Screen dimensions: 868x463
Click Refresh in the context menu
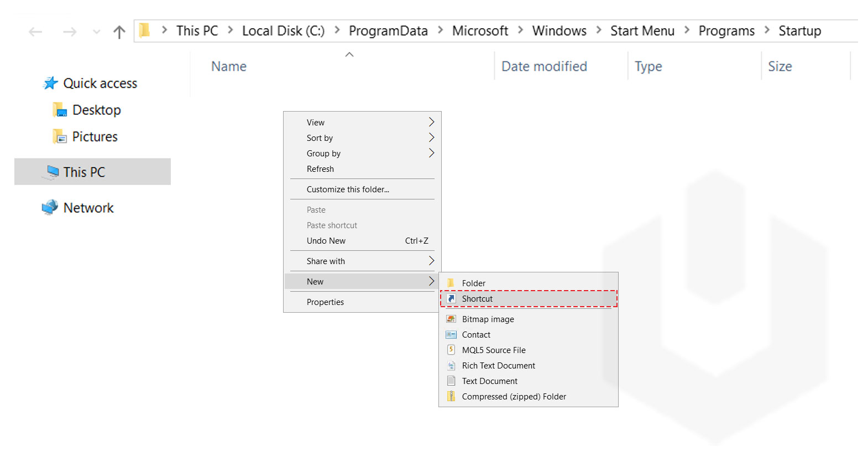320,169
